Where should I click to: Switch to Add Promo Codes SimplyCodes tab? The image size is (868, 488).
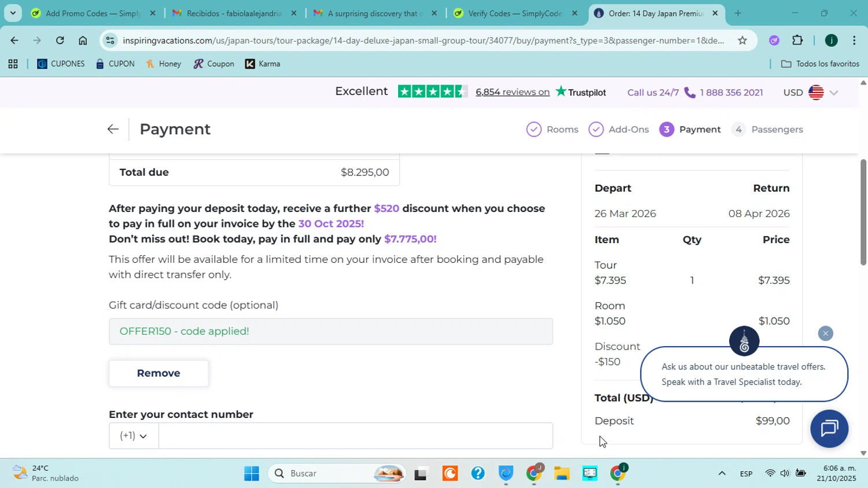[x=93, y=13]
